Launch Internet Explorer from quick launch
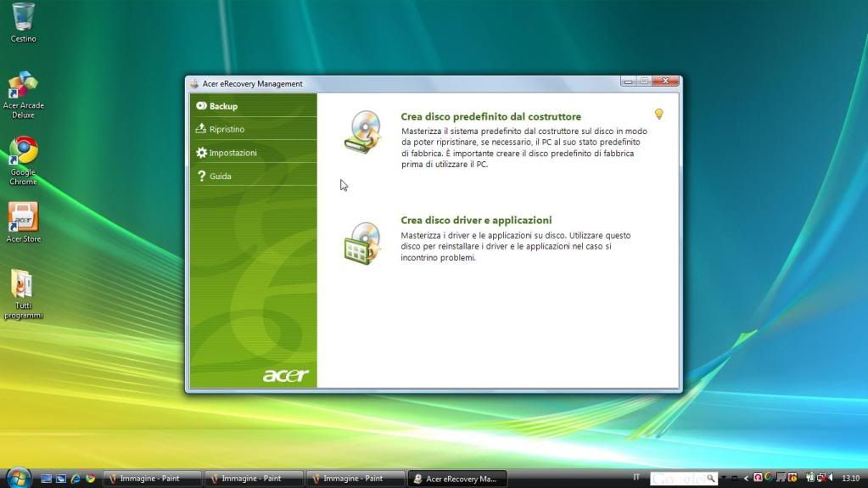The height and width of the screenshot is (488, 868). coord(76,479)
